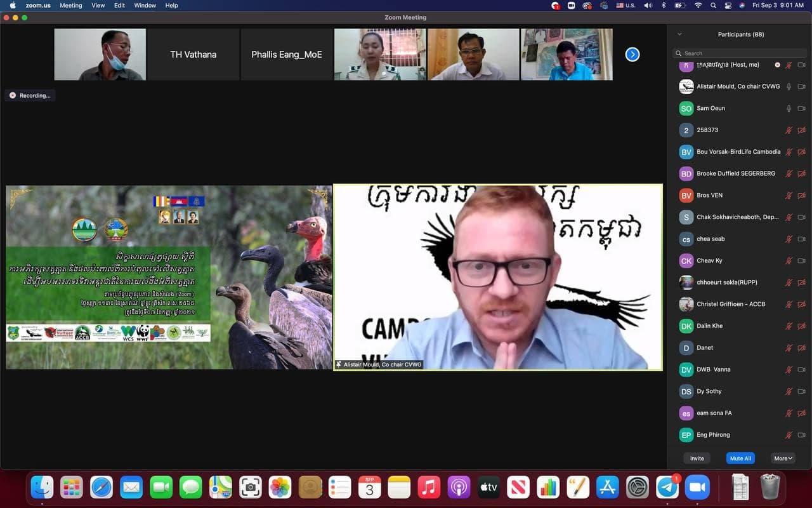Image resolution: width=812 pixels, height=508 pixels.
Task: Open Safari from the Dock
Action: 101,487
